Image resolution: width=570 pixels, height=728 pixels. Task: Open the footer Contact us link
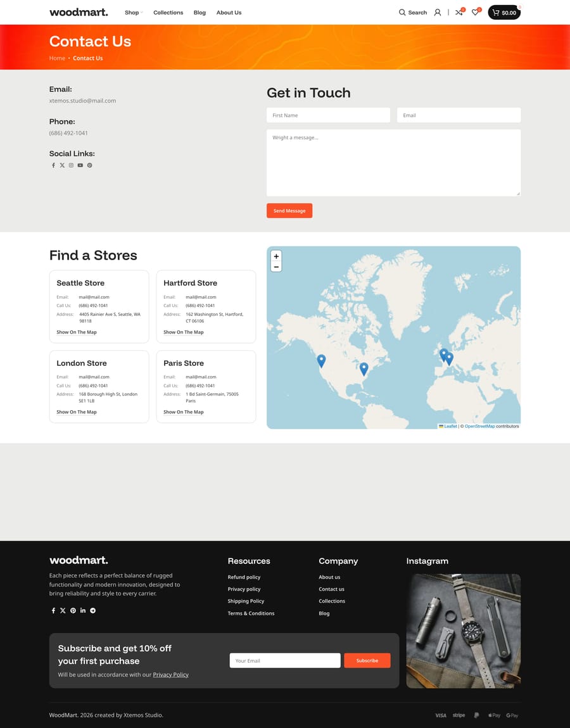332,589
